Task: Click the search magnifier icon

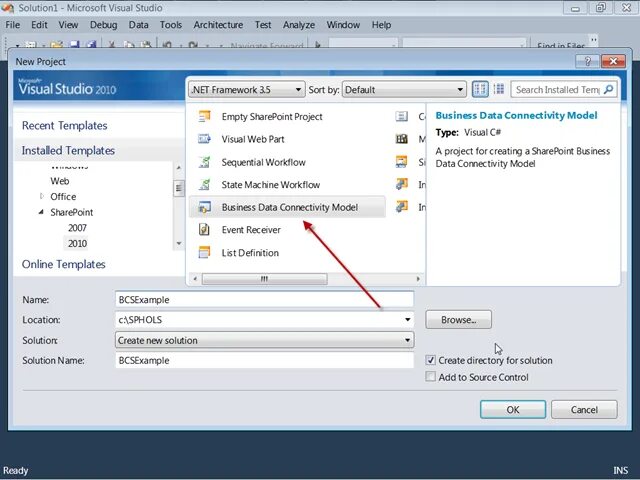Action: (x=608, y=89)
